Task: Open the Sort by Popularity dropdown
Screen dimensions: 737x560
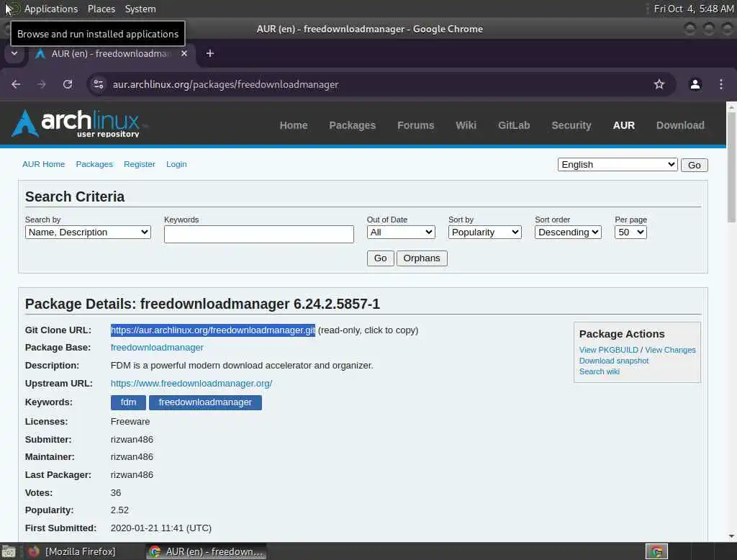Action: (x=484, y=232)
